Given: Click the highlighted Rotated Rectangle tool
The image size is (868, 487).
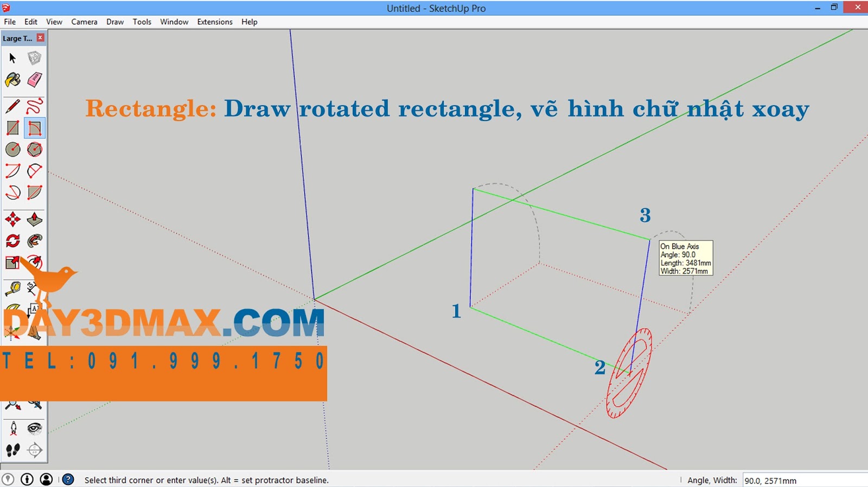Looking at the screenshot, I should [35, 128].
